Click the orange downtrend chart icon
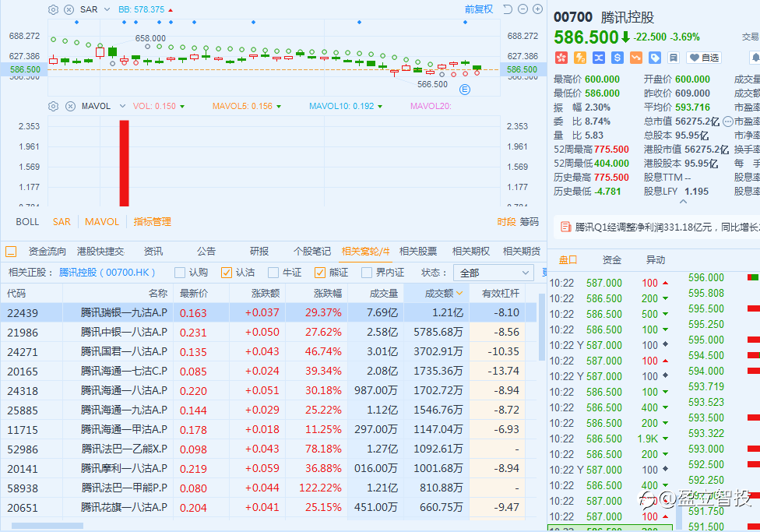Screen dimensions: 760x532 636,58
